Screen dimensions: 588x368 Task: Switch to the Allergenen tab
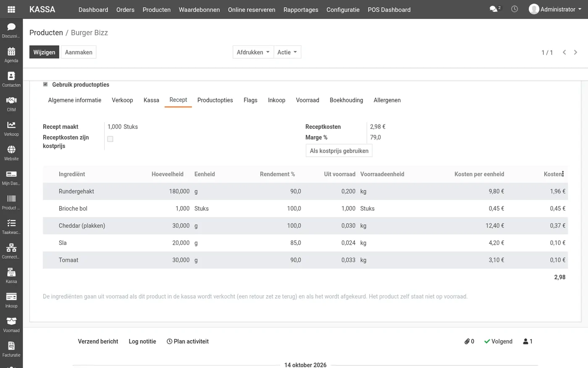(387, 100)
